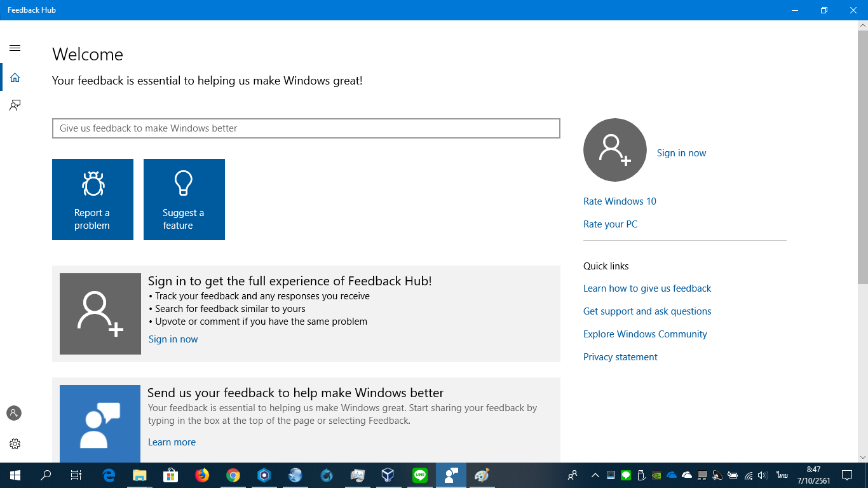
Task: Click the Suggest a feature tile
Action: (x=184, y=200)
